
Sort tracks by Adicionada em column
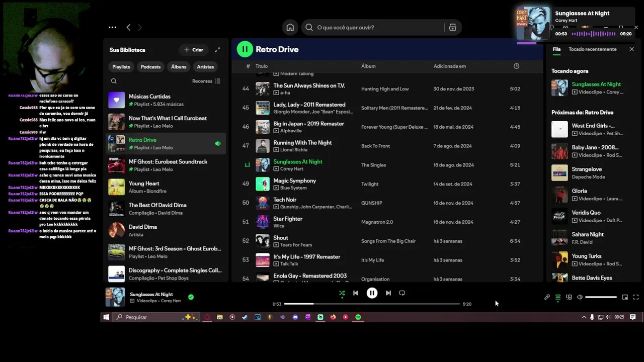(450, 66)
